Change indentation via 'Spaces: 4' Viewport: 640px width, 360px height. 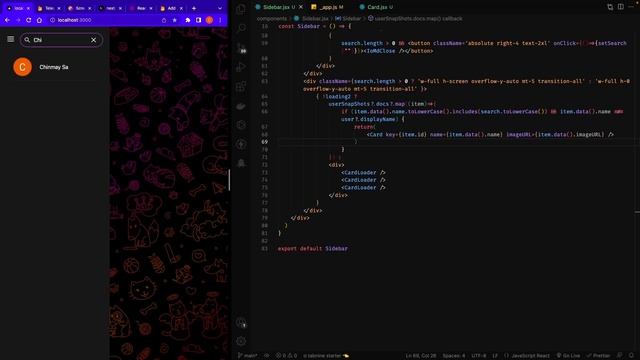454,356
